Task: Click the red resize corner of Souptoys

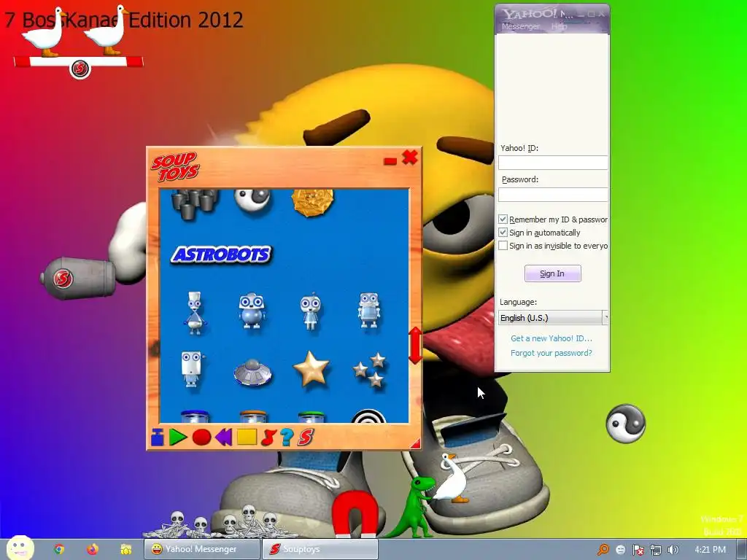Action: coord(415,444)
